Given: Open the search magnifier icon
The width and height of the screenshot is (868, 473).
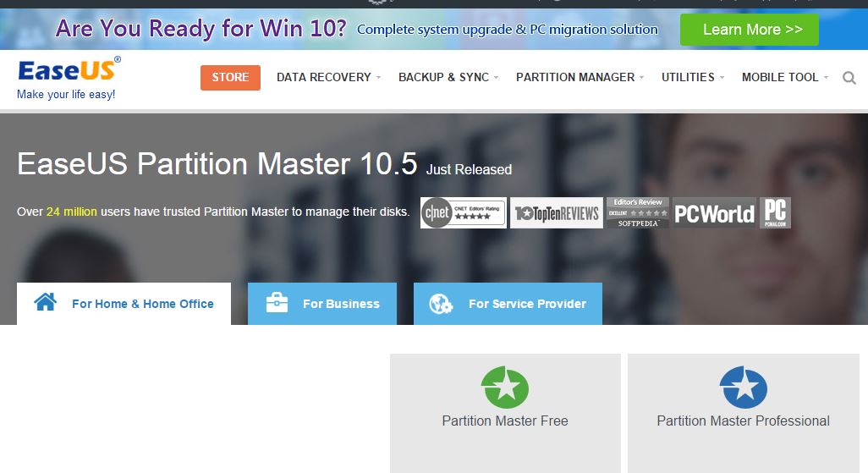Looking at the screenshot, I should 849,78.
